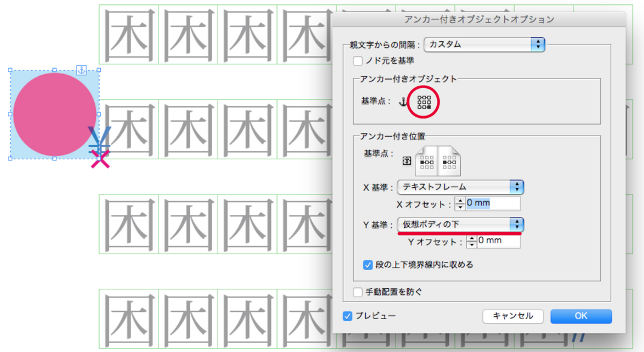The image size is (644, 352).
Task: Open the Y 基準 dropdown showing 仮想ボディの下
Action: pos(461,224)
